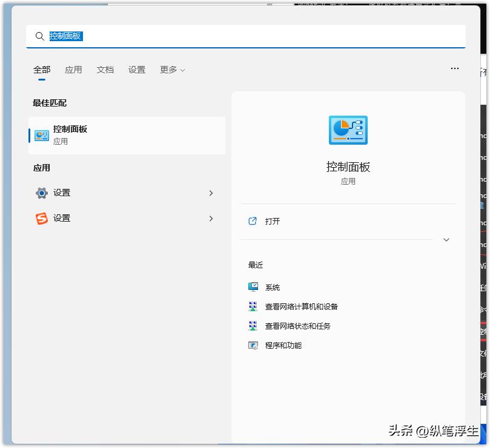
Task: Click the large Control Panel icon in preview
Action: pyautogui.click(x=348, y=130)
